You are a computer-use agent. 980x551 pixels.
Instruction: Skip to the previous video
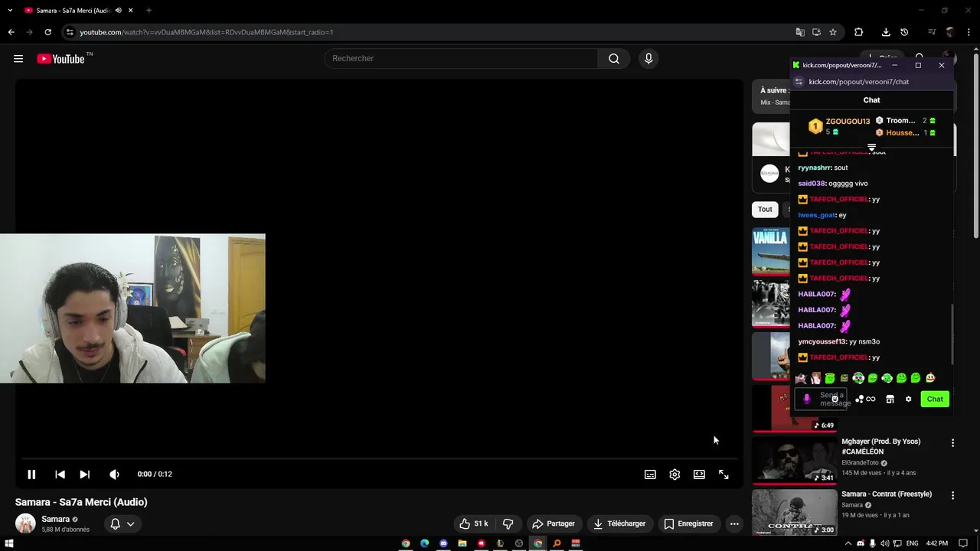60,474
